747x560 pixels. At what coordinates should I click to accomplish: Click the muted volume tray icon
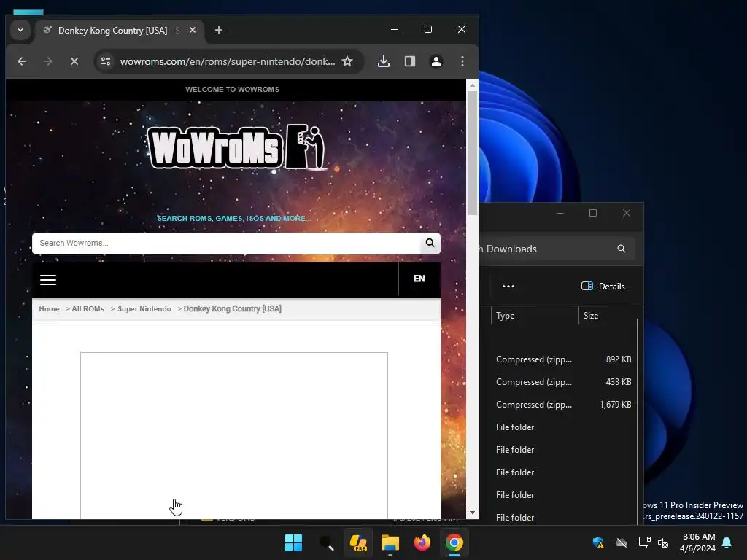pos(662,542)
